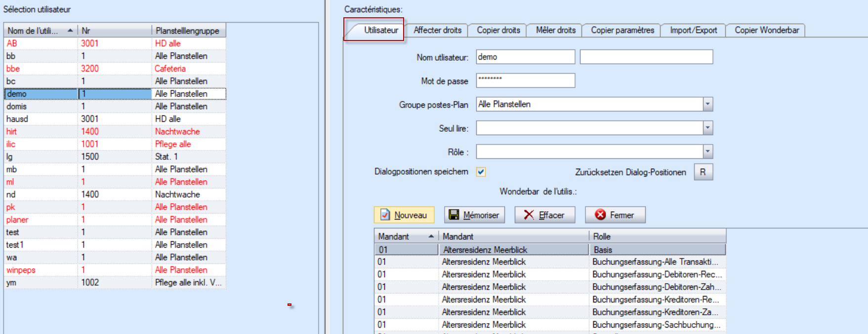Select the Buchungserfassung-Sachbuchung... role row
The width and height of the screenshot is (868, 334).
click(550, 325)
